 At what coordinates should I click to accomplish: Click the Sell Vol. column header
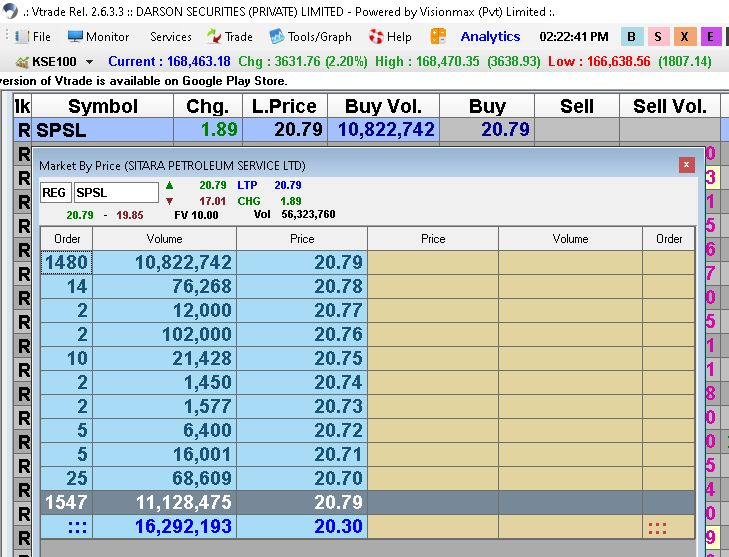coord(669,106)
